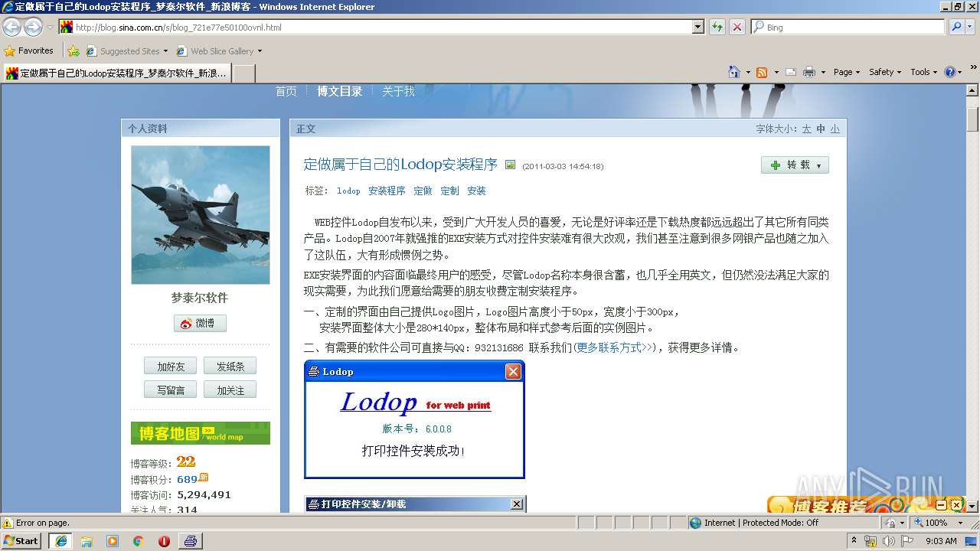Expand the 转载 button's dropdown arrow
Screen dimensions: 980x551
tap(818, 165)
